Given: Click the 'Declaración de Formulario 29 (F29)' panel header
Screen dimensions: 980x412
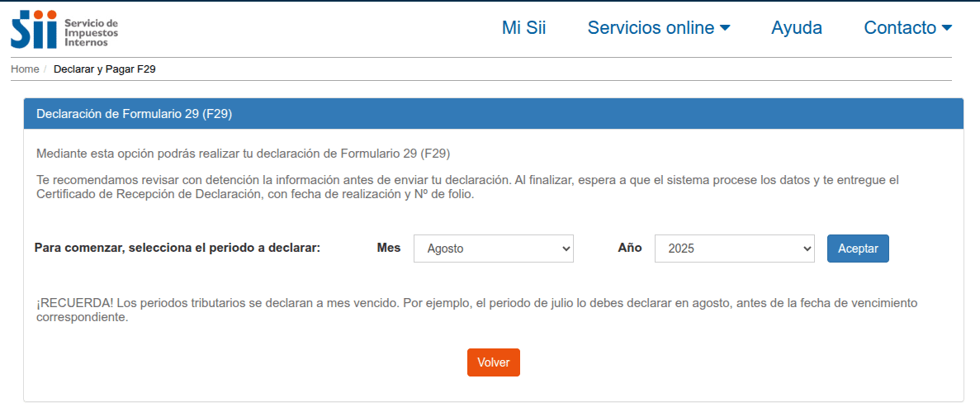Looking at the screenshot, I should pyautogui.click(x=135, y=114).
